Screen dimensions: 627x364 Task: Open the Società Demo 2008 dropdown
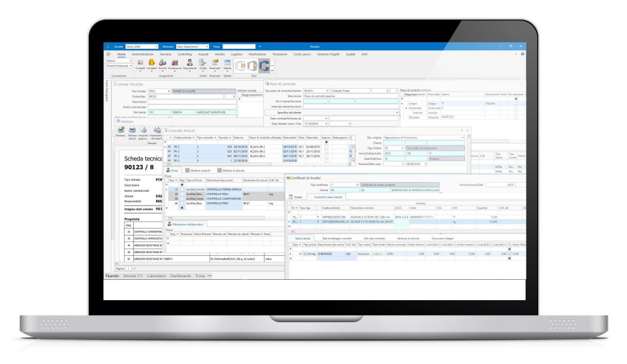pyautogui.click(x=142, y=47)
